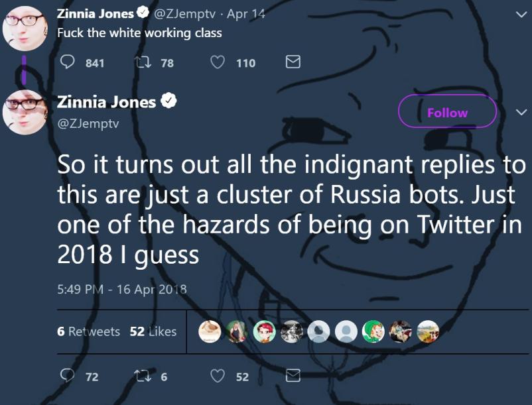Like the tweet with 110 likes

pos(218,62)
